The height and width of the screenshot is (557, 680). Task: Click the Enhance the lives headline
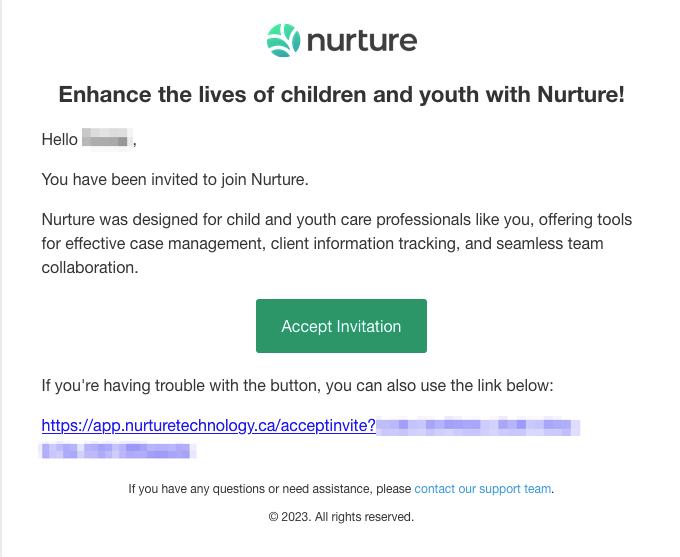pyautogui.click(x=341, y=95)
